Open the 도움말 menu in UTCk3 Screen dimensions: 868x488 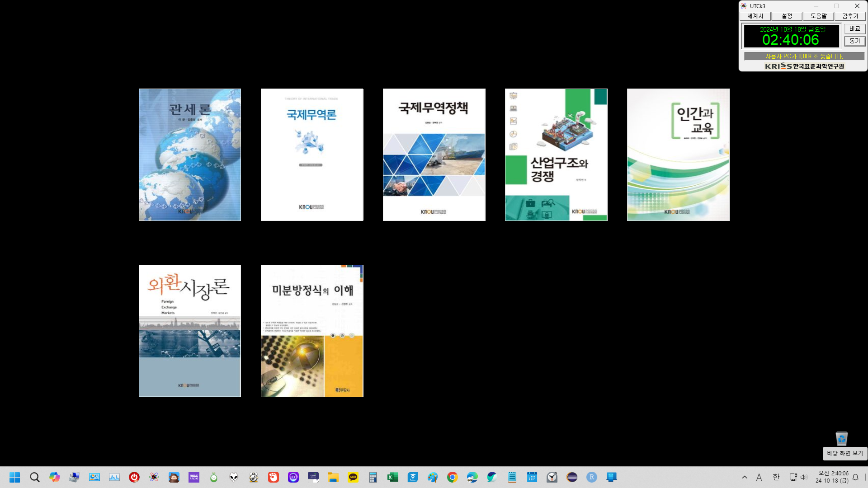(x=818, y=16)
